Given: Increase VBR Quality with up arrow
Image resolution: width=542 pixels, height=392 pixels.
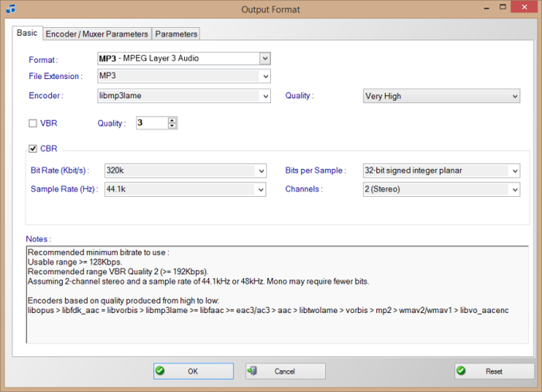Looking at the screenshot, I should point(172,120).
